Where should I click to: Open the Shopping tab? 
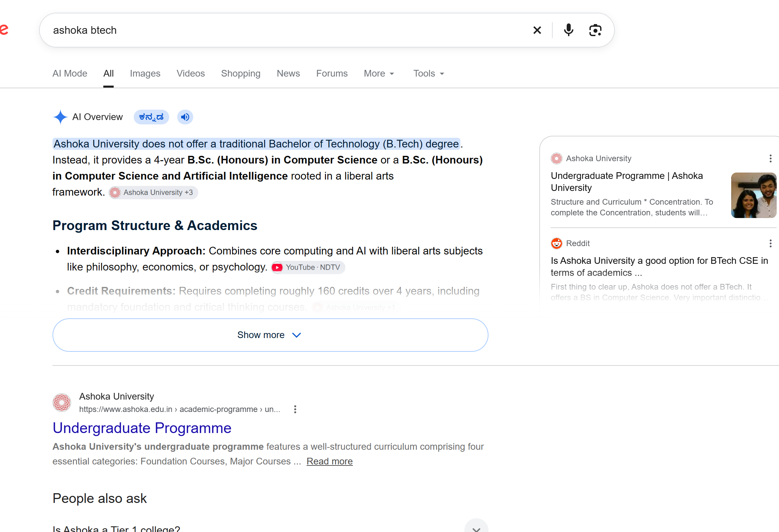(x=241, y=74)
